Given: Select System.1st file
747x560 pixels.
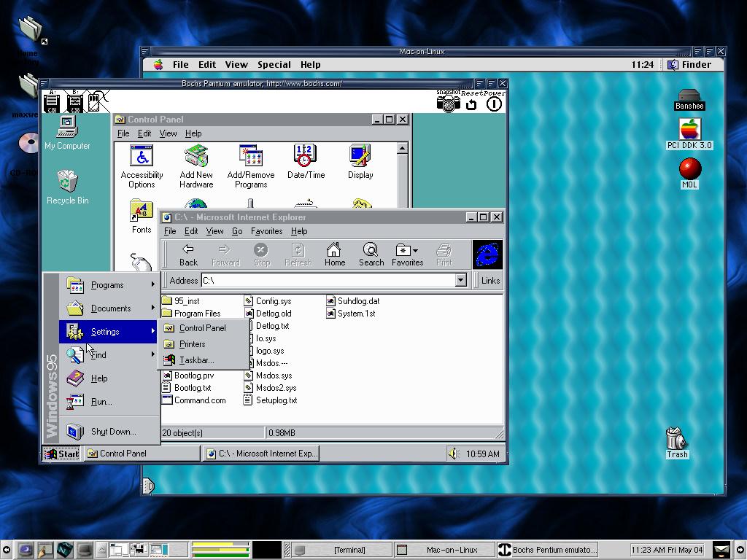Looking at the screenshot, I should (x=351, y=314).
